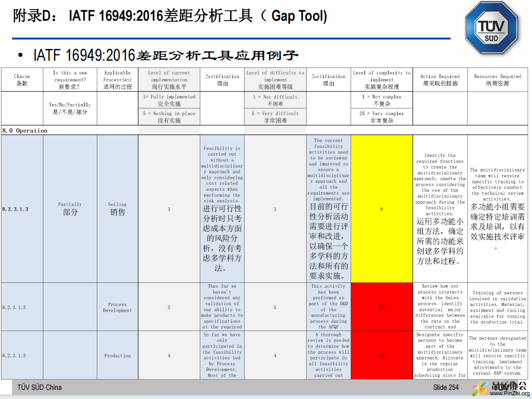Click the 'Identify the required functions' action cell

[x=440, y=209]
